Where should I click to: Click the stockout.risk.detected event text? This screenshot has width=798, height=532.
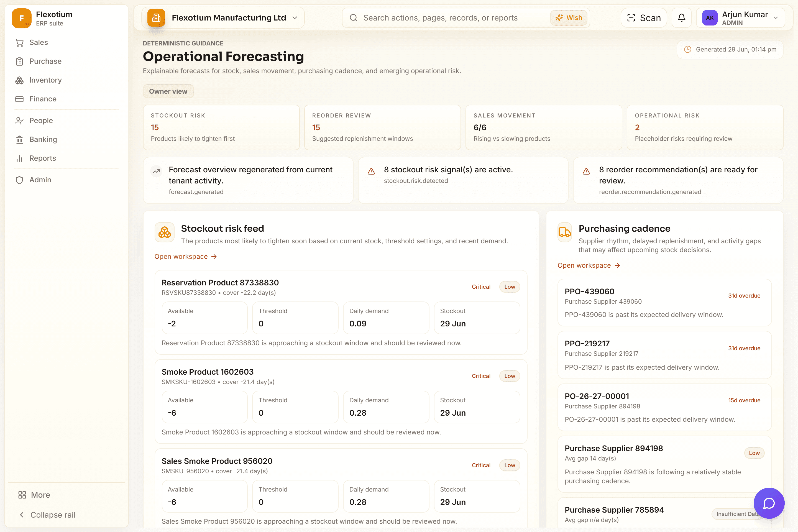click(x=416, y=181)
